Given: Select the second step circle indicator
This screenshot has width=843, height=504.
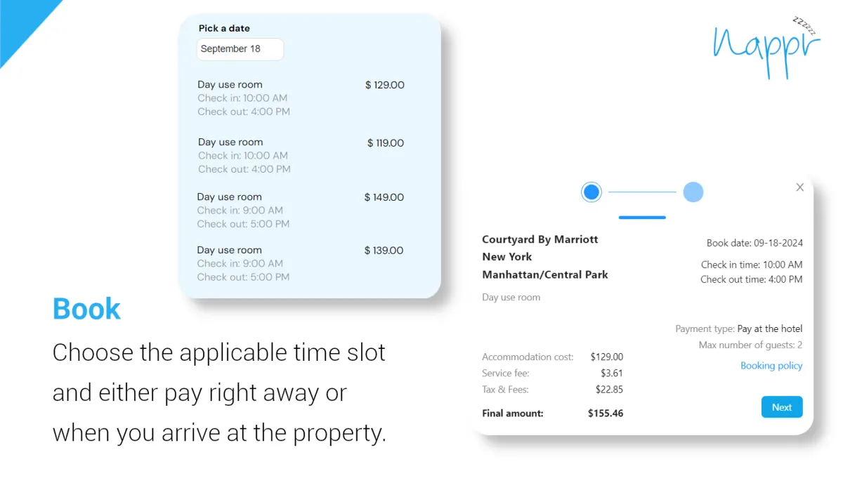Looking at the screenshot, I should click(x=693, y=192).
